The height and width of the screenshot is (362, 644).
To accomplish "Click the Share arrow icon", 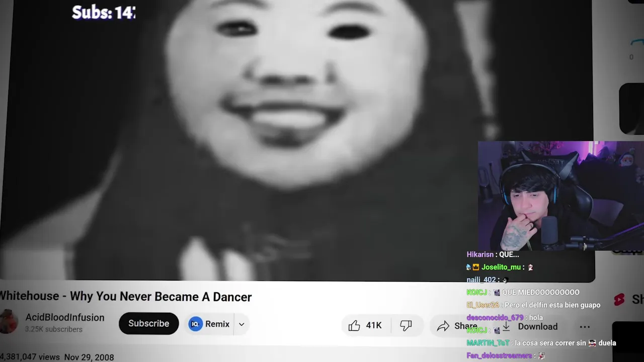I will point(443,326).
